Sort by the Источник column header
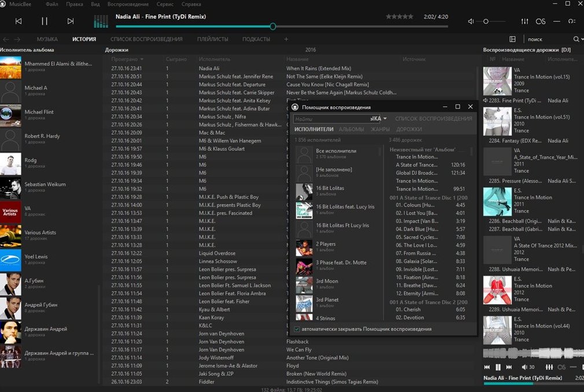 (414, 59)
